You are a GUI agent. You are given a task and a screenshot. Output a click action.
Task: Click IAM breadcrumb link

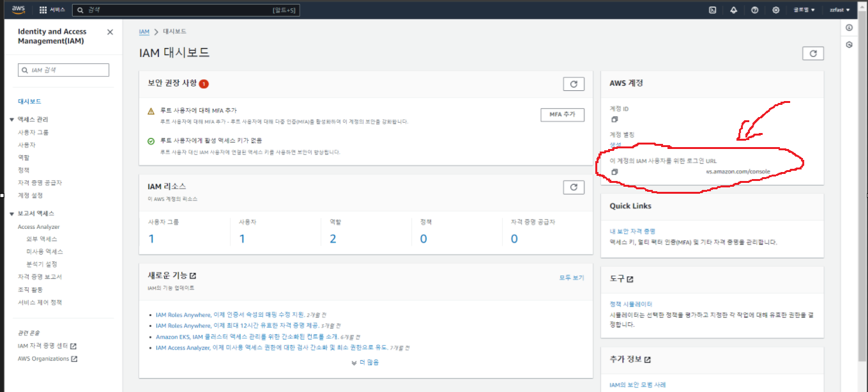click(x=144, y=31)
